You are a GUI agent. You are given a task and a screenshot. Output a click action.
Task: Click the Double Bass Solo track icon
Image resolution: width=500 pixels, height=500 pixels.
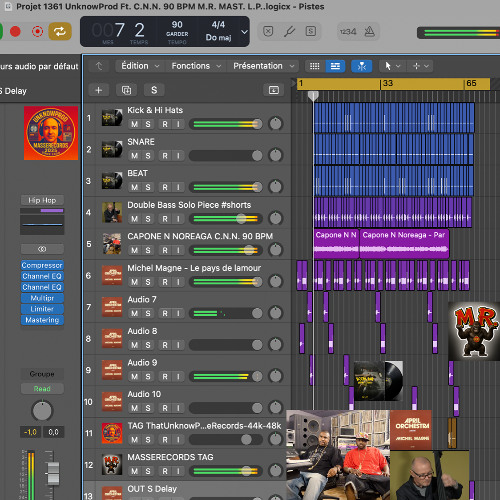(x=112, y=212)
